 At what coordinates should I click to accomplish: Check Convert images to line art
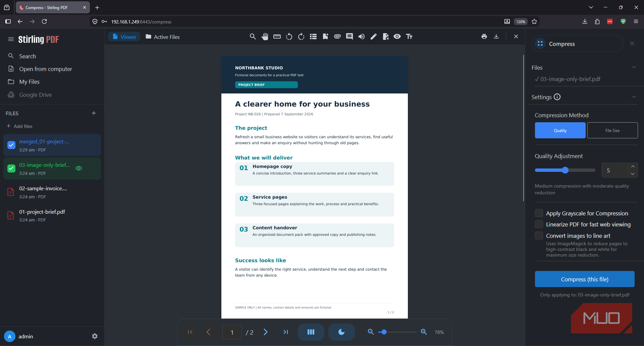point(539,235)
